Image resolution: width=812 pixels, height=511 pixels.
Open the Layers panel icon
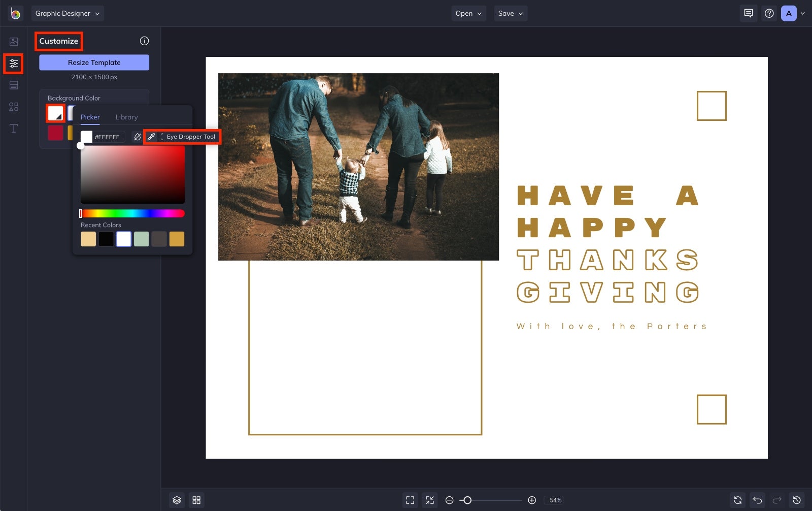click(x=177, y=500)
